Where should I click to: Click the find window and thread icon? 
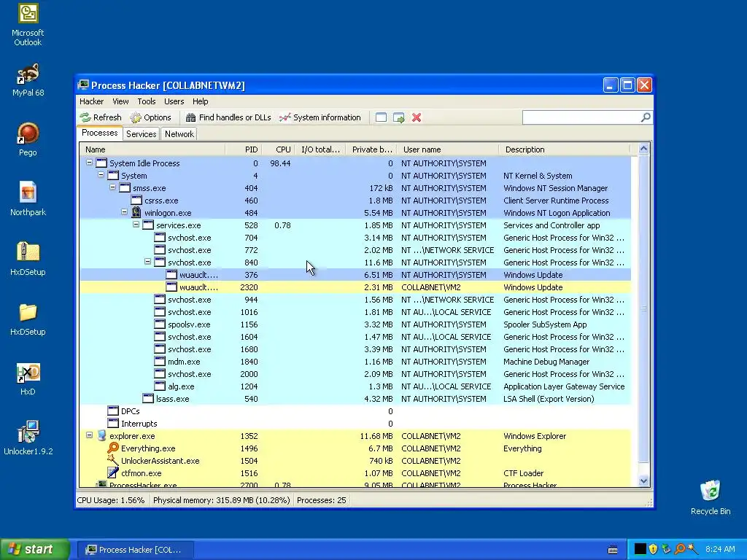click(399, 117)
